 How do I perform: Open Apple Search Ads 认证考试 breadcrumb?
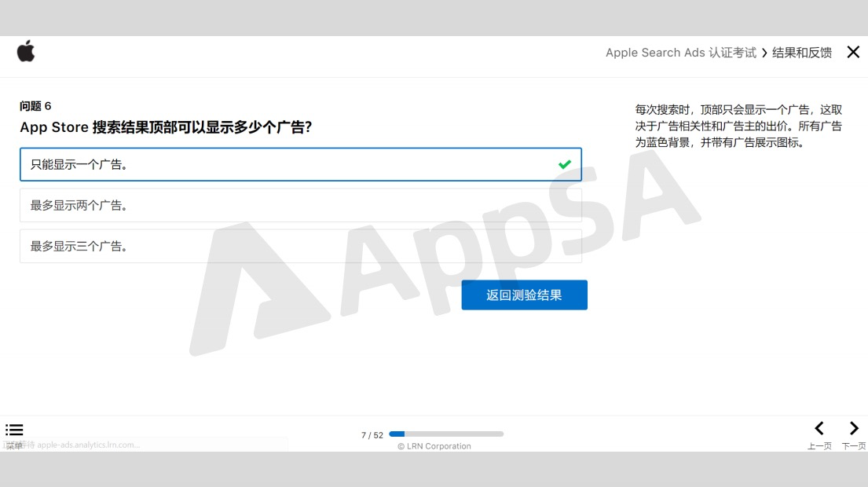click(x=681, y=53)
